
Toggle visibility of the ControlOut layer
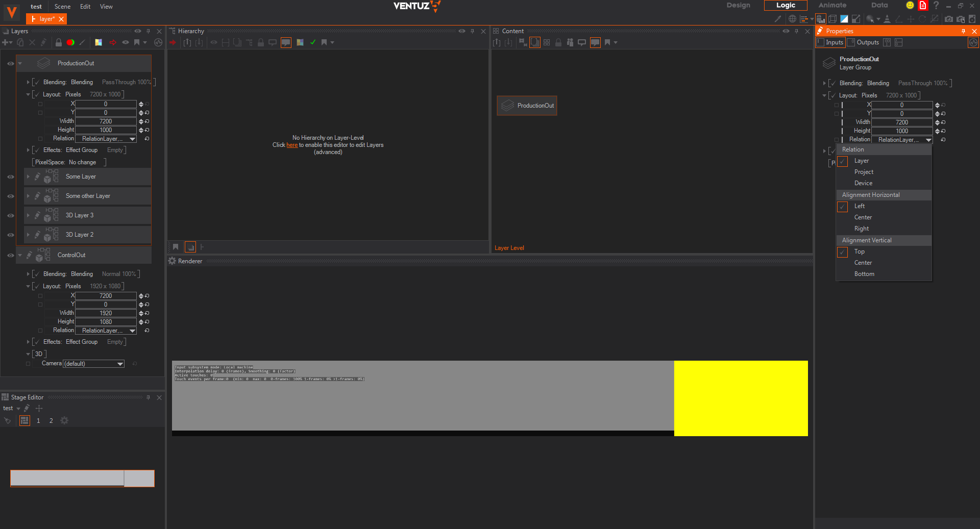tap(10, 256)
